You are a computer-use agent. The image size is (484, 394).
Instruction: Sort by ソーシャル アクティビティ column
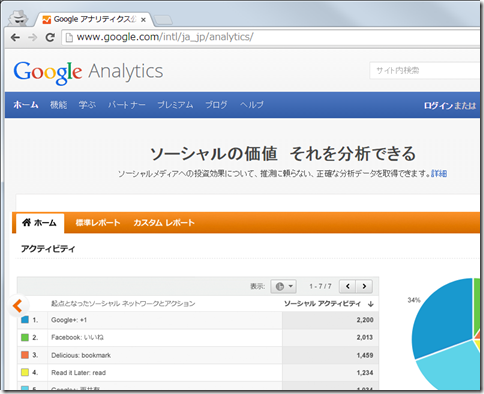(x=322, y=304)
